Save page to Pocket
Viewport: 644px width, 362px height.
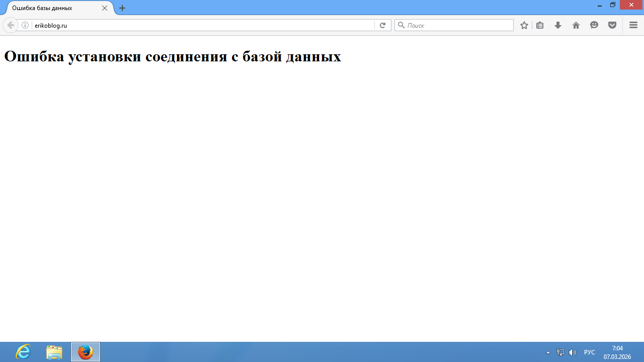pos(612,25)
